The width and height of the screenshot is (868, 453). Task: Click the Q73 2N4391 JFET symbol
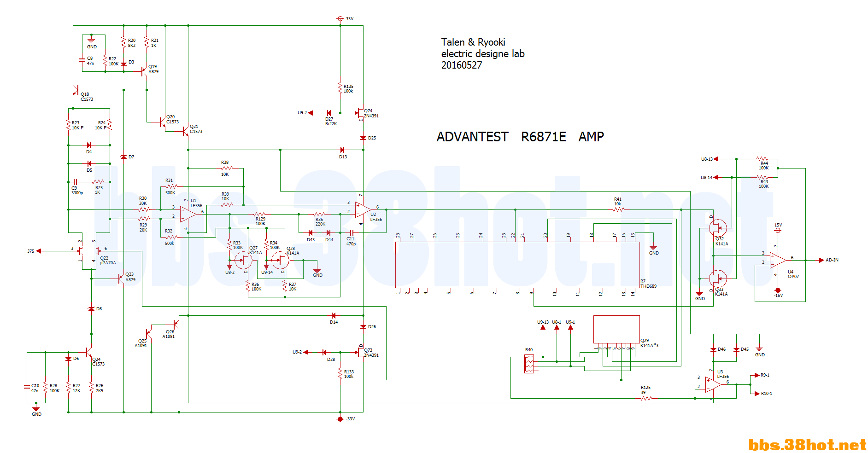(360, 352)
